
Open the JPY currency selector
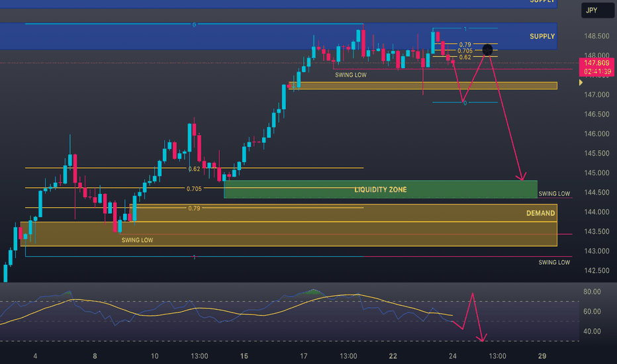coord(597,10)
